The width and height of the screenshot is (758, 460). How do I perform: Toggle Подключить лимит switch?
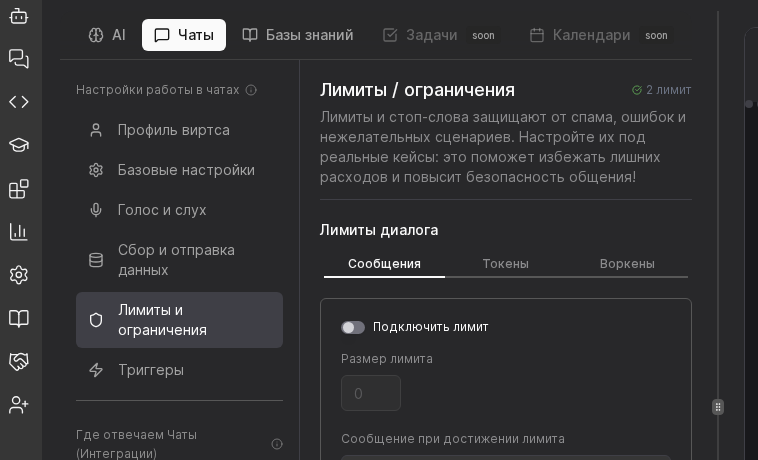click(x=353, y=327)
